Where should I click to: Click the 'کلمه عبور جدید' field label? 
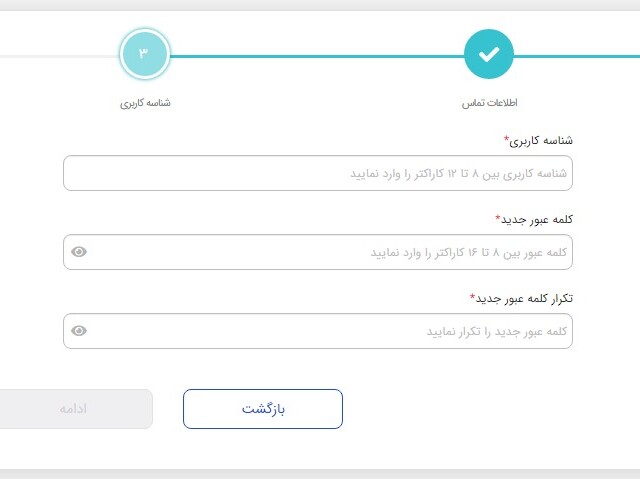[538, 219]
